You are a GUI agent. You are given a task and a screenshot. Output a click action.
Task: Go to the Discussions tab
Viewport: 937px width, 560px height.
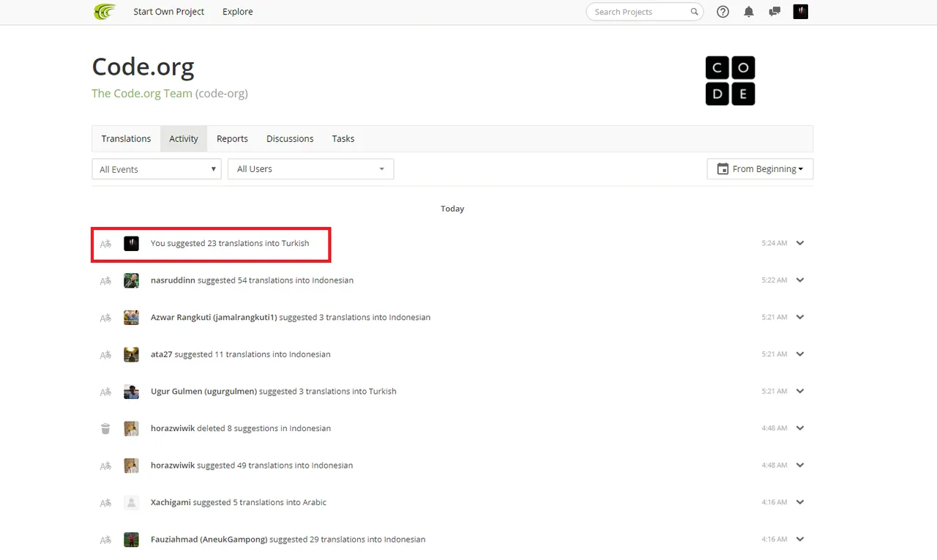(290, 138)
